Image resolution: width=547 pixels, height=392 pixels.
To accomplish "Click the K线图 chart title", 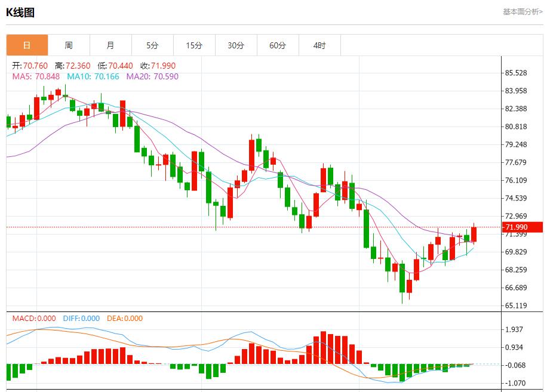I will point(20,12).
